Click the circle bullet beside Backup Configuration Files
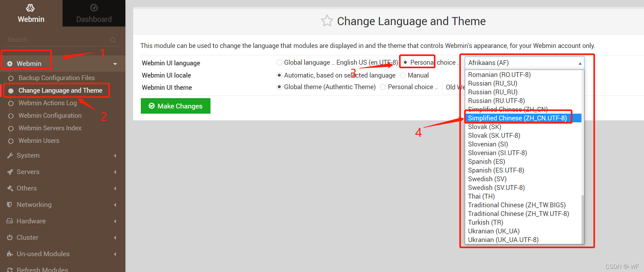This screenshot has width=644, height=272. click(x=11, y=78)
